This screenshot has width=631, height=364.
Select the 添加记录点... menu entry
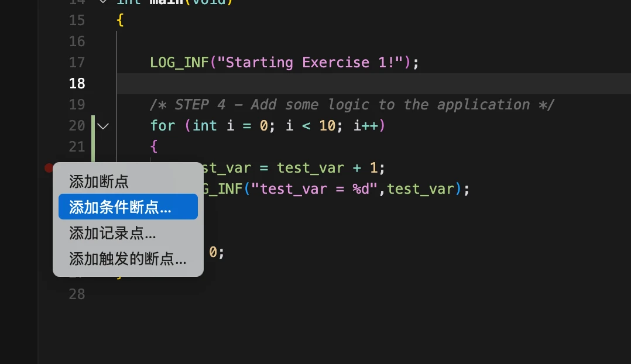point(113,233)
